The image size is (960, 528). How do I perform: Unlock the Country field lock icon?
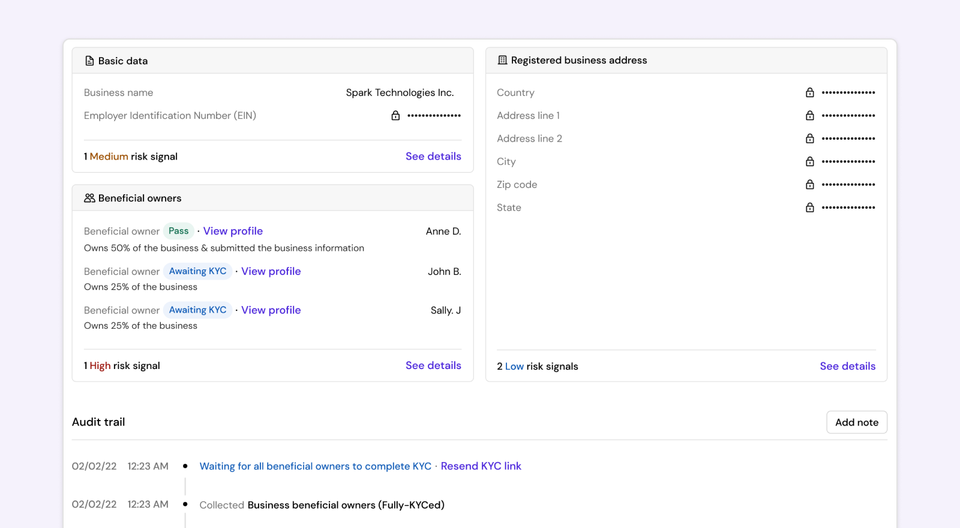(x=809, y=92)
